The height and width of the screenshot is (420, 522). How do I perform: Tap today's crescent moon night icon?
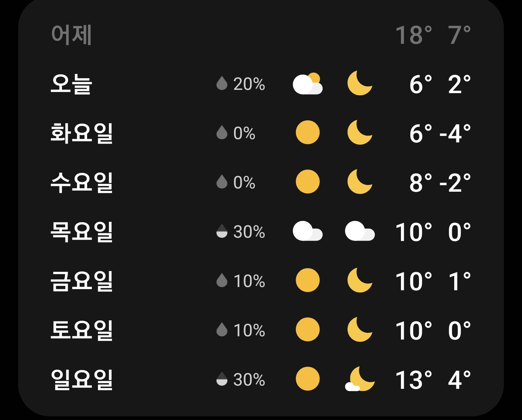coord(359,83)
